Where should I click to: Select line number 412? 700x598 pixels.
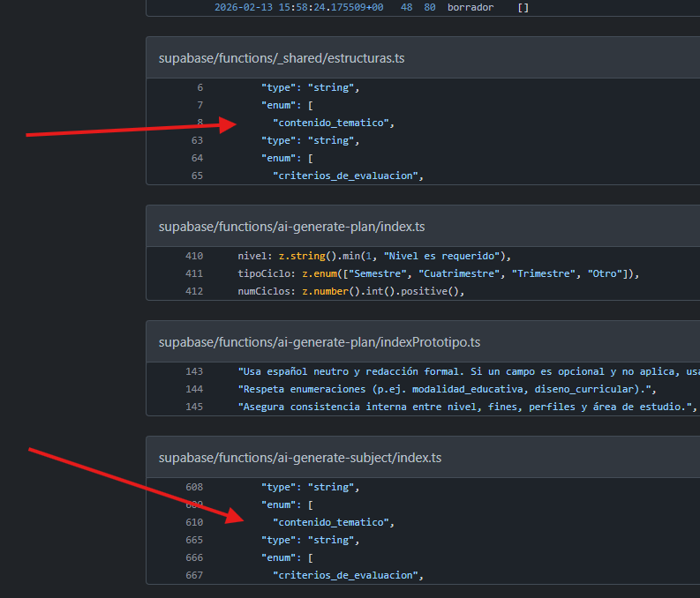(x=194, y=291)
